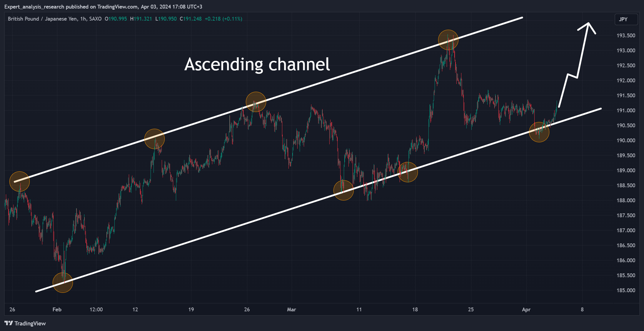Click the 18 date axis label

(x=415, y=310)
